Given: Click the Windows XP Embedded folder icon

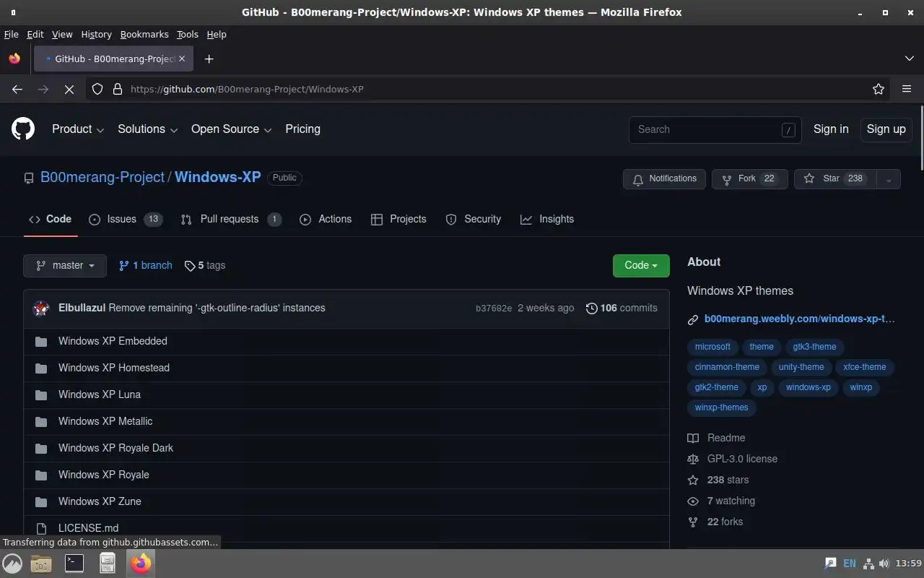Looking at the screenshot, I should coord(41,342).
